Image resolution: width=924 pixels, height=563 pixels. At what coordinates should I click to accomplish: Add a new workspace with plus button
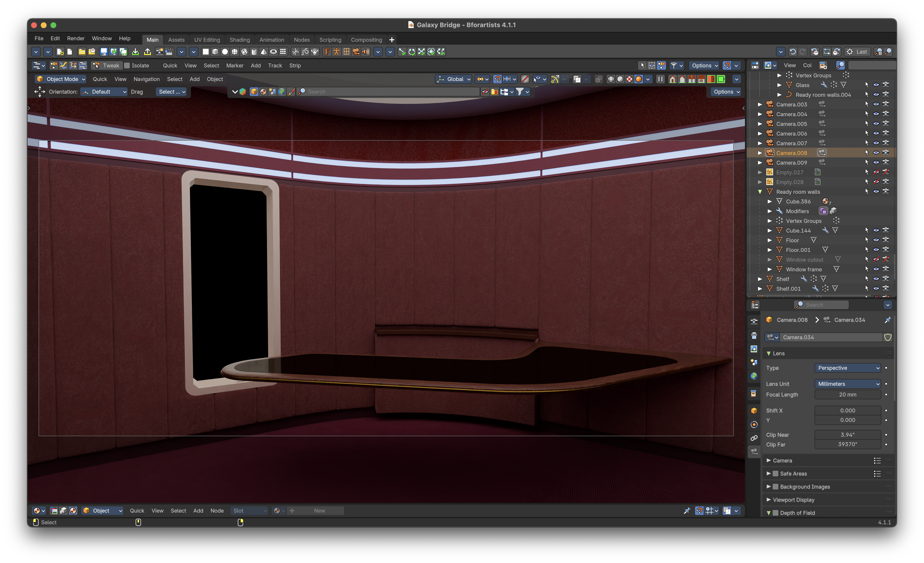click(x=392, y=40)
